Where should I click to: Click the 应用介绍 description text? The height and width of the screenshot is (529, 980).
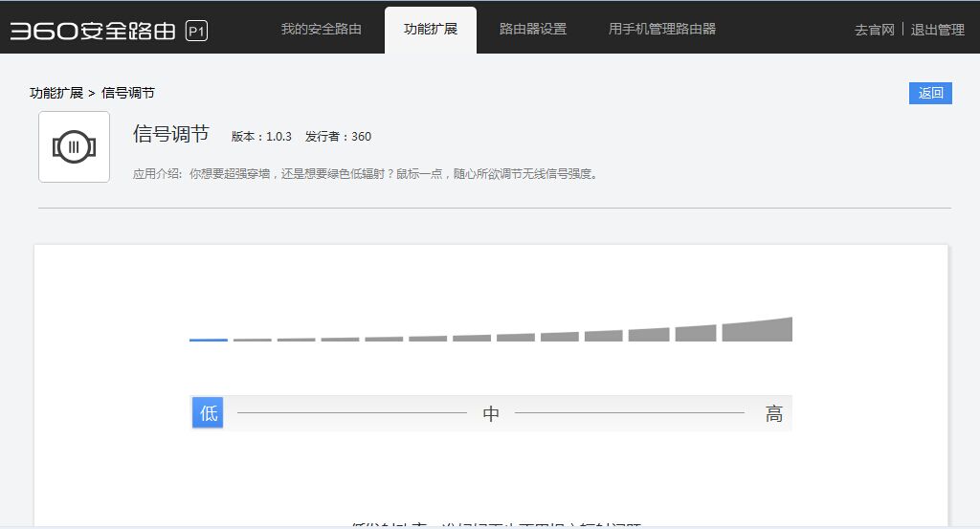tap(367, 174)
